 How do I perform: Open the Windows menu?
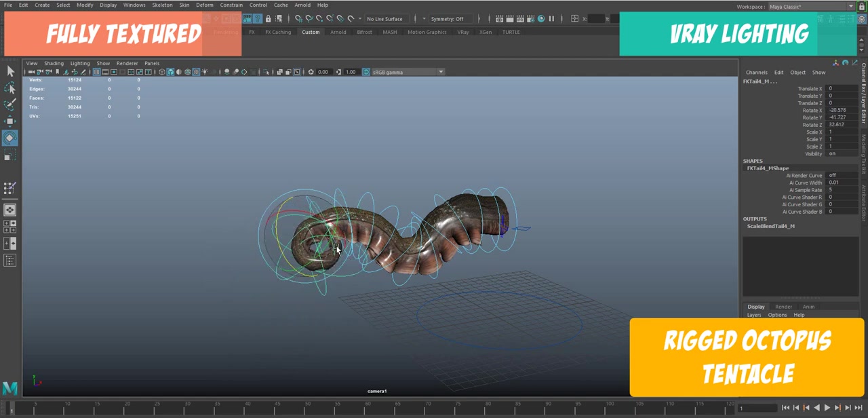[x=134, y=5]
